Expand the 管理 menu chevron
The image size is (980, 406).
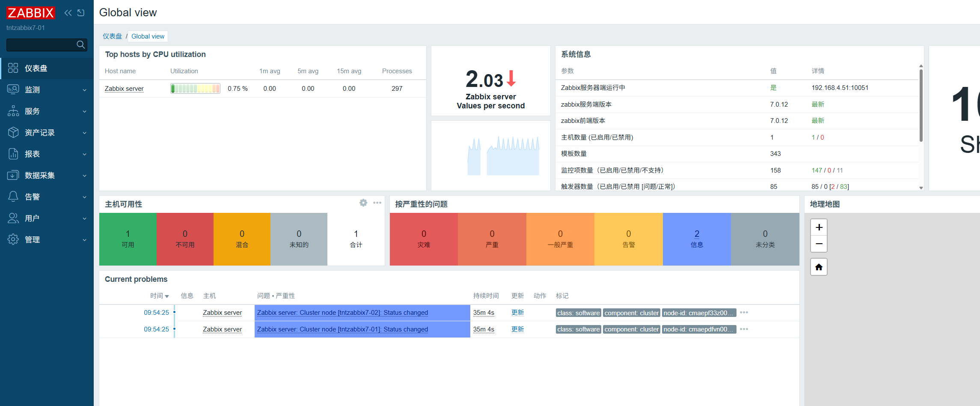click(84, 240)
